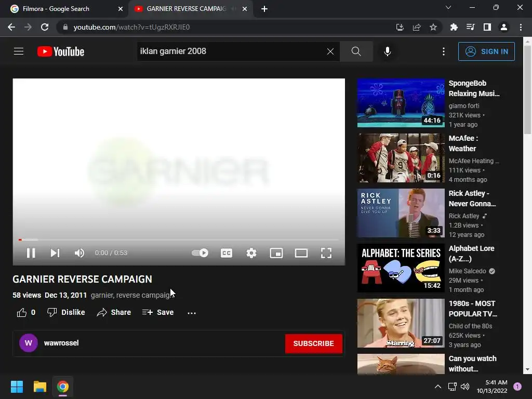Open the 'Can you watch without...' title
532x399 pixels.
click(x=472, y=363)
